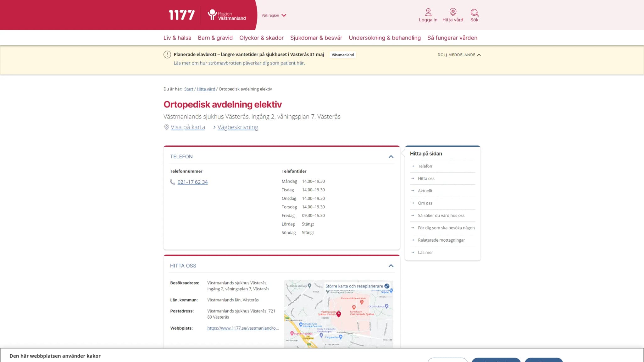The image size is (644, 362).
Task: Open the Vägbeskrivning link
Action: pyautogui.click(x=238, y=127)
